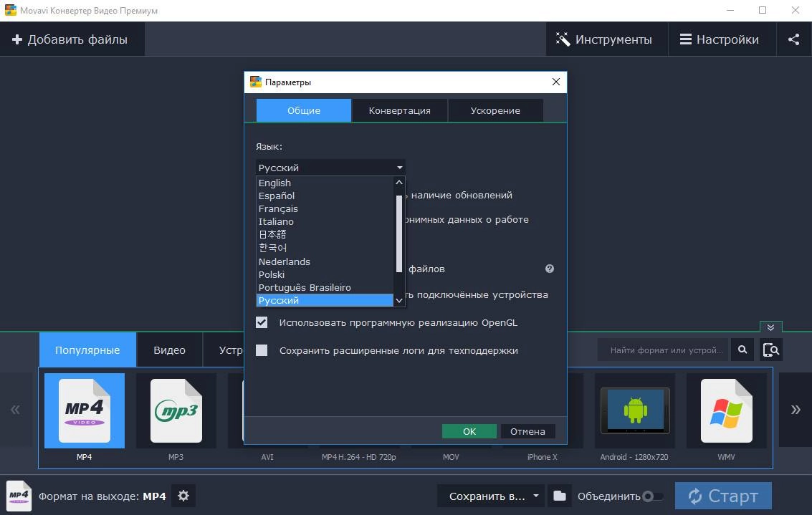Select Português Brasileiro from language list
812x515 pixels.
325,287
